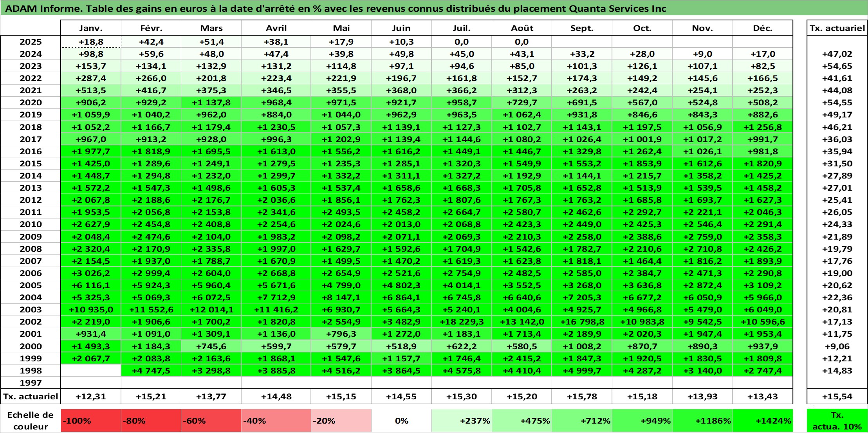Click cell value +7 712,9
Viewport: 868px width, 433px height.
[276, 298]
